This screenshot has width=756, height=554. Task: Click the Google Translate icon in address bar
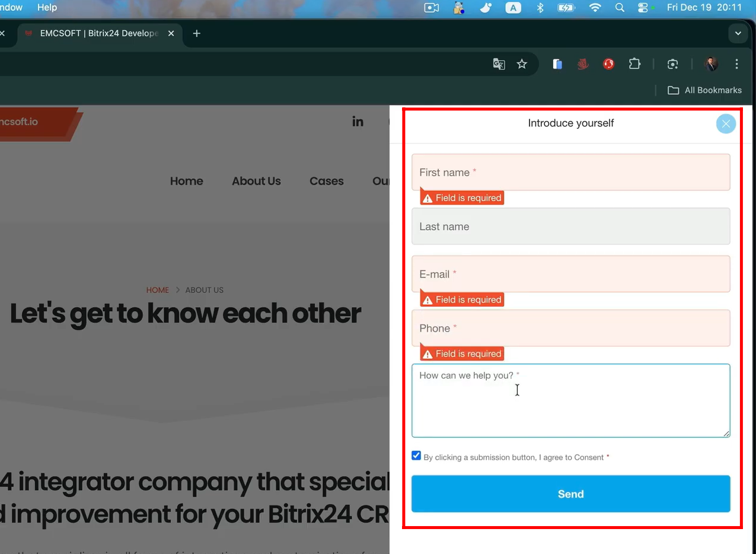499,64
